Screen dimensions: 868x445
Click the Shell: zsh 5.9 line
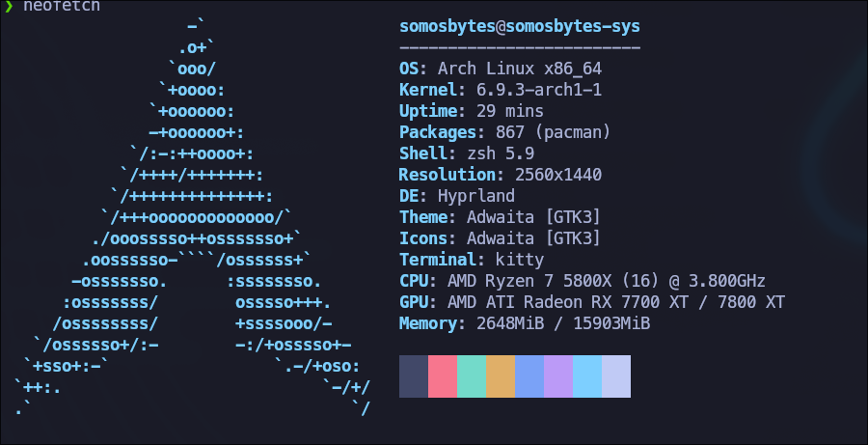pos(467,153)
